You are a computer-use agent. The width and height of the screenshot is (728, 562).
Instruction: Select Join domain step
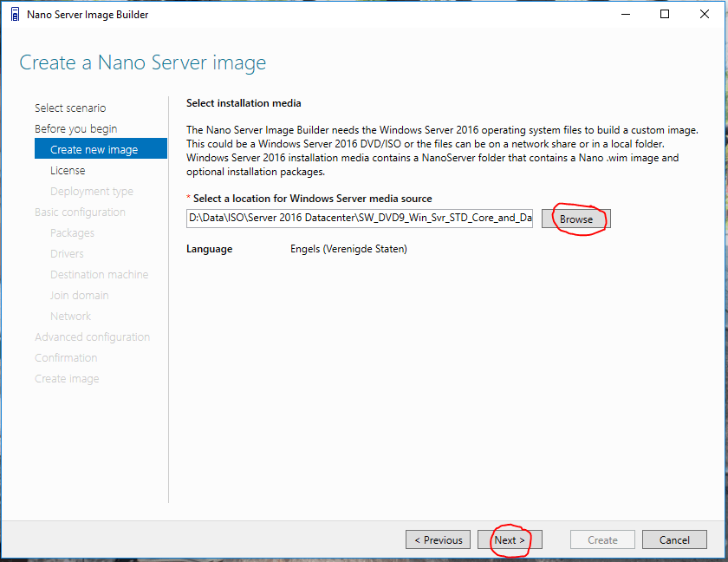[x=80, y=296]
